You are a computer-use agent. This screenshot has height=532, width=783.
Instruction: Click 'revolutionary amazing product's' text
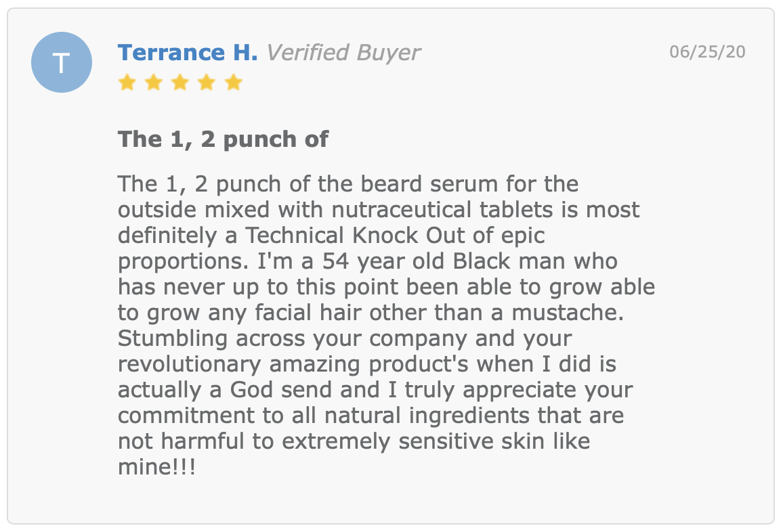(293, 365)
